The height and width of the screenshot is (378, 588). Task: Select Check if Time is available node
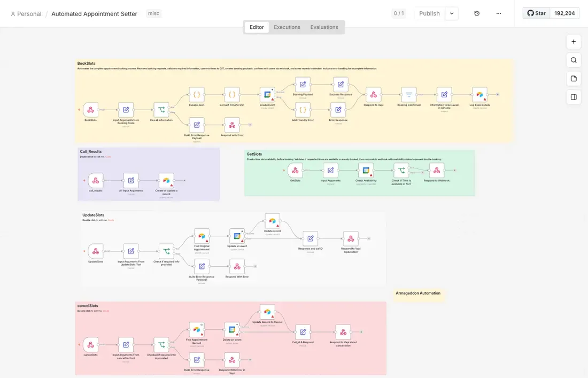[x=401, y=170]
